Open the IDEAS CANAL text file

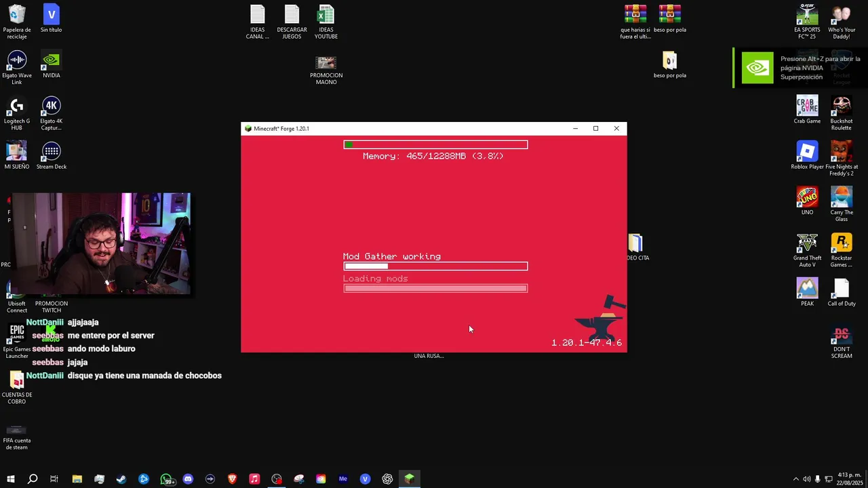257,22
